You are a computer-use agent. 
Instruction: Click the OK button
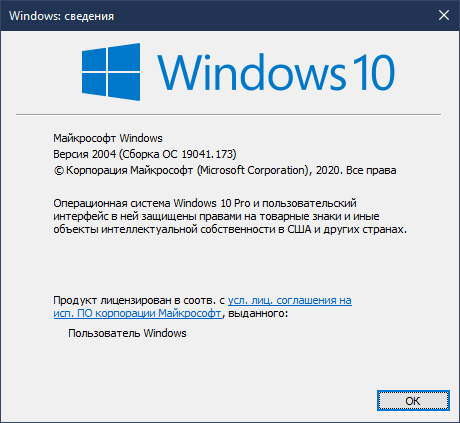pos(413,401)
